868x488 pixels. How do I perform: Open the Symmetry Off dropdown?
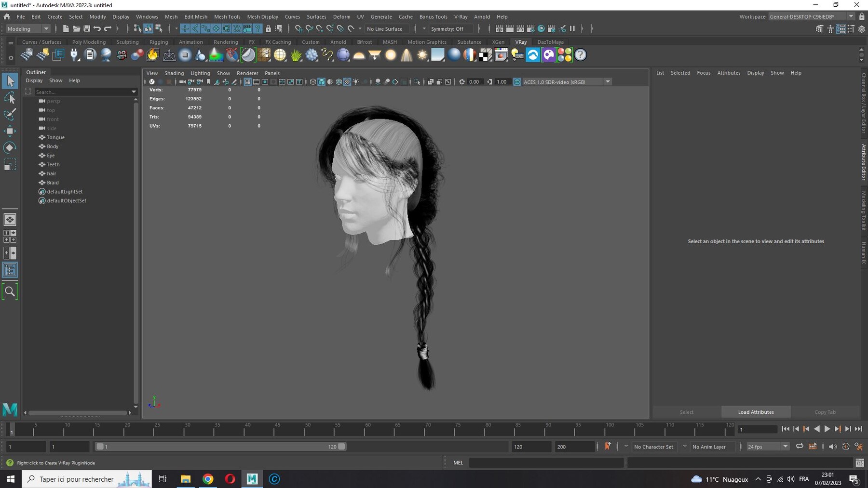[x=450, y=29]
